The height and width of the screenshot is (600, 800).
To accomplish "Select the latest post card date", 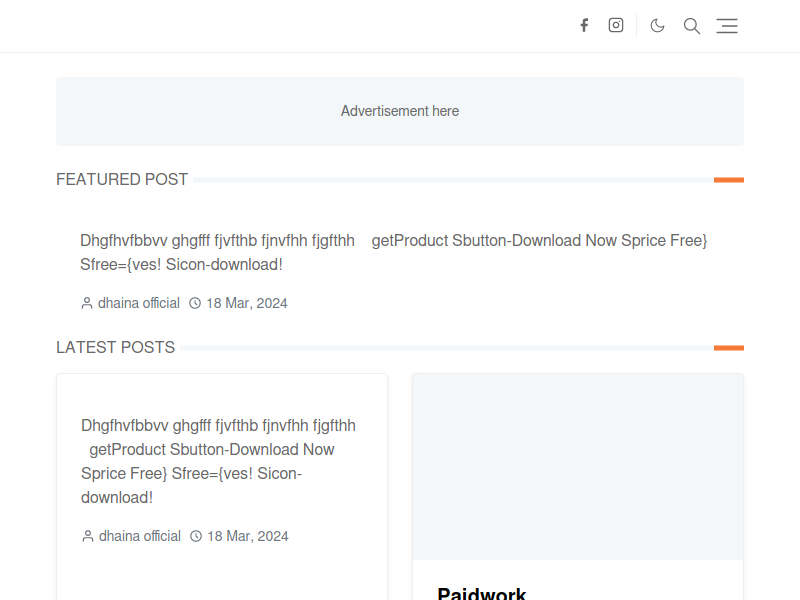I will tap(248, 536).
